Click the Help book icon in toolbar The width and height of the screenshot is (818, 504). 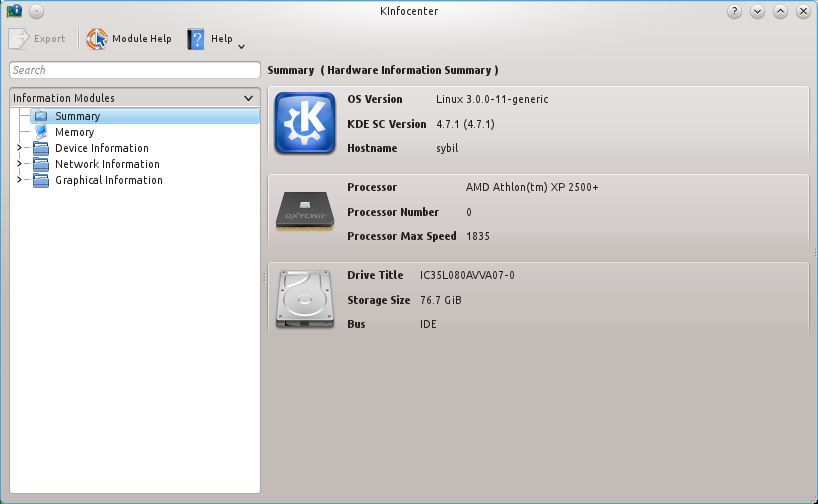pyautogui.click(x=196, y=39)
